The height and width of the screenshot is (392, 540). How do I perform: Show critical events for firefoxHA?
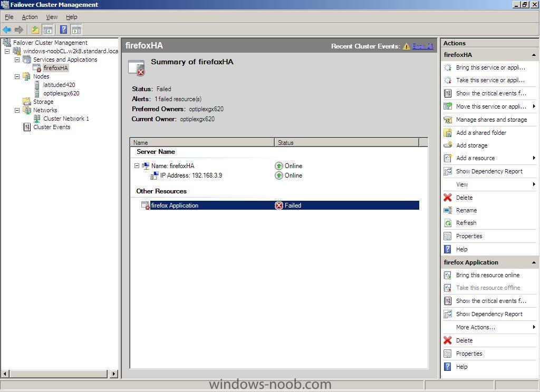(x=491, y=93)
